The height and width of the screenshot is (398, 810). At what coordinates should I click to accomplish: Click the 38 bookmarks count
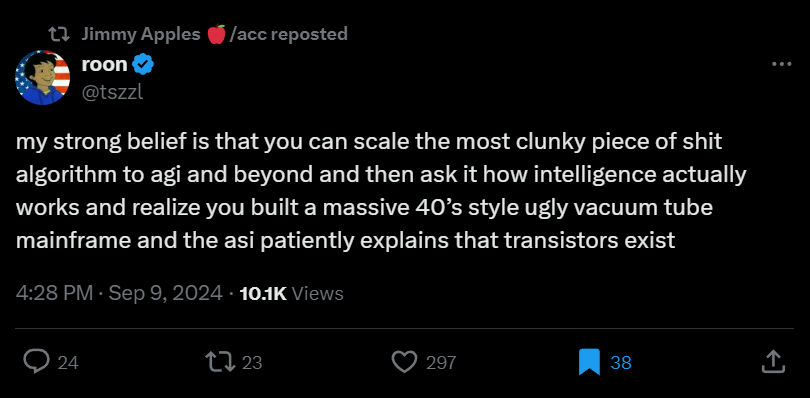point(621,363)
